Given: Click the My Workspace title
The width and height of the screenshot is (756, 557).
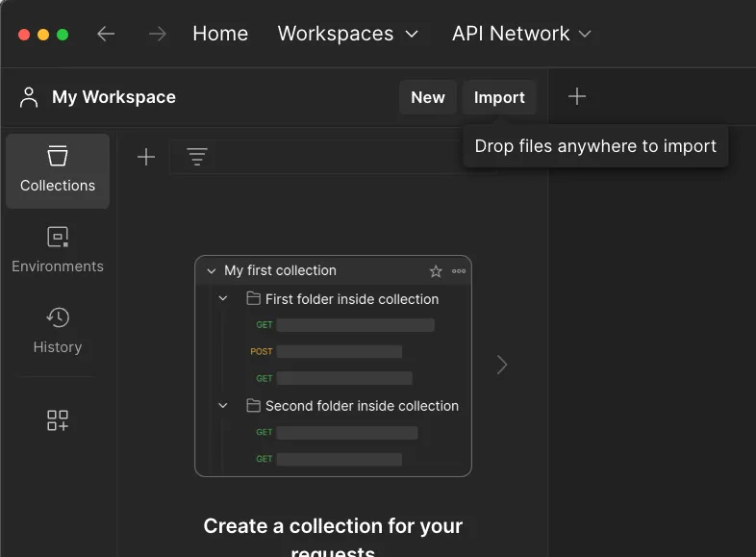Looking at the screenshot, I should coord(113,97).
